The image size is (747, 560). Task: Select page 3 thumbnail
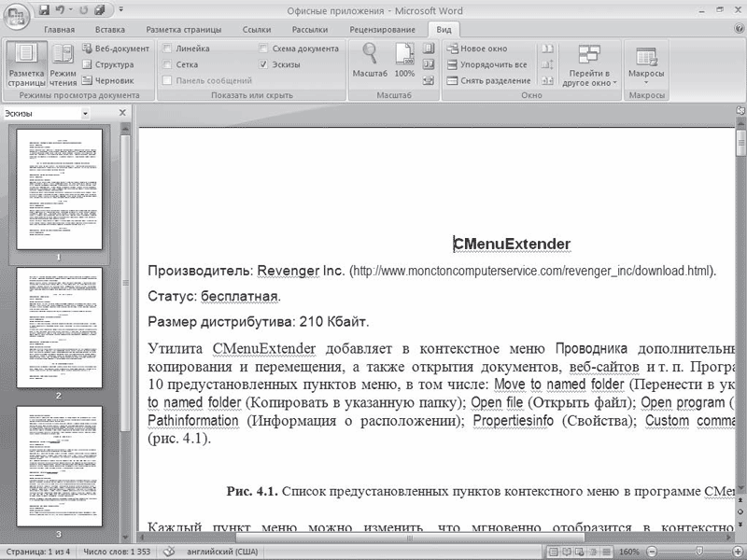[60, 467]
